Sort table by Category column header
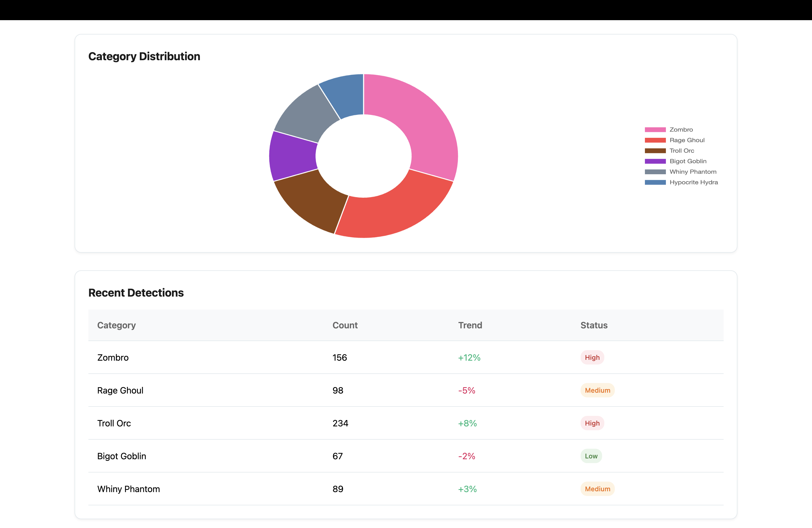The height and width of the screenshot is (528, 812). coord(116,325)
